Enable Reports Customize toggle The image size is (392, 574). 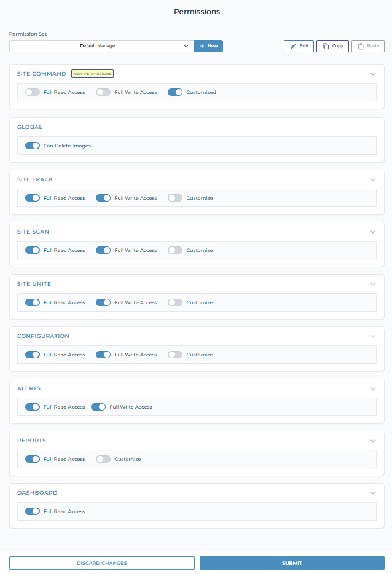click(103, 459)
